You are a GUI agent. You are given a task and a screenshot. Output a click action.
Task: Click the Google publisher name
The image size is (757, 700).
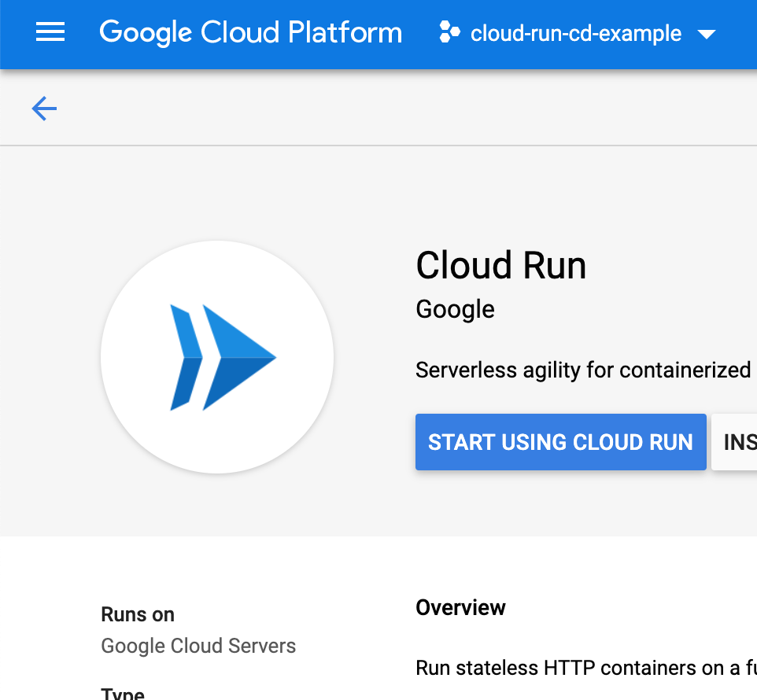(456, 310)
